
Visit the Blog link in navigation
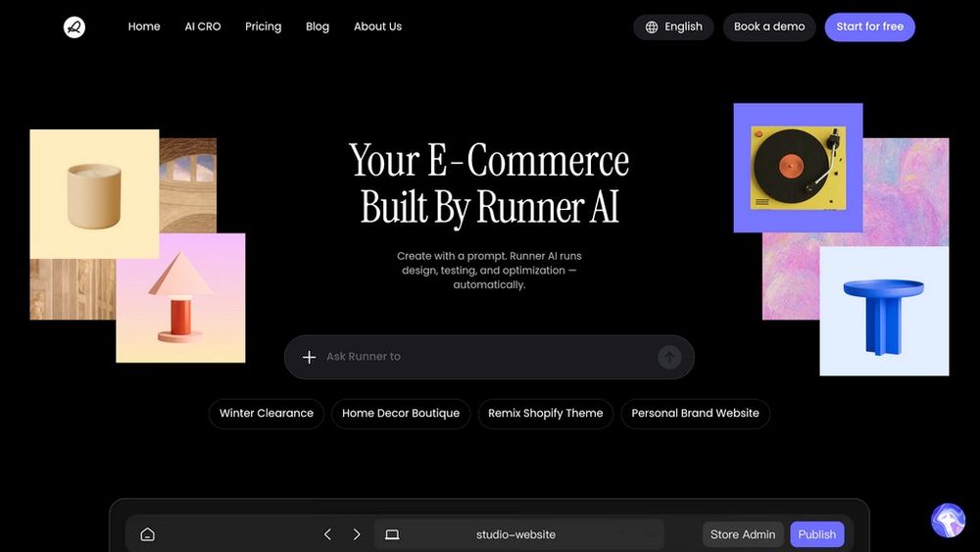point(318,26)
